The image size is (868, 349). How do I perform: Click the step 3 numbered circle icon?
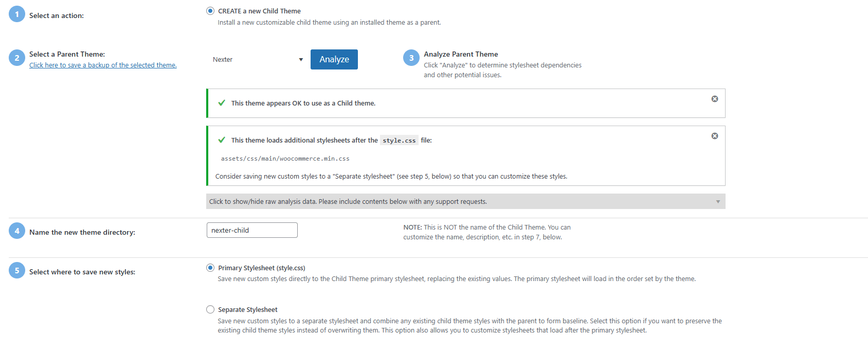(x=411, y=58)
